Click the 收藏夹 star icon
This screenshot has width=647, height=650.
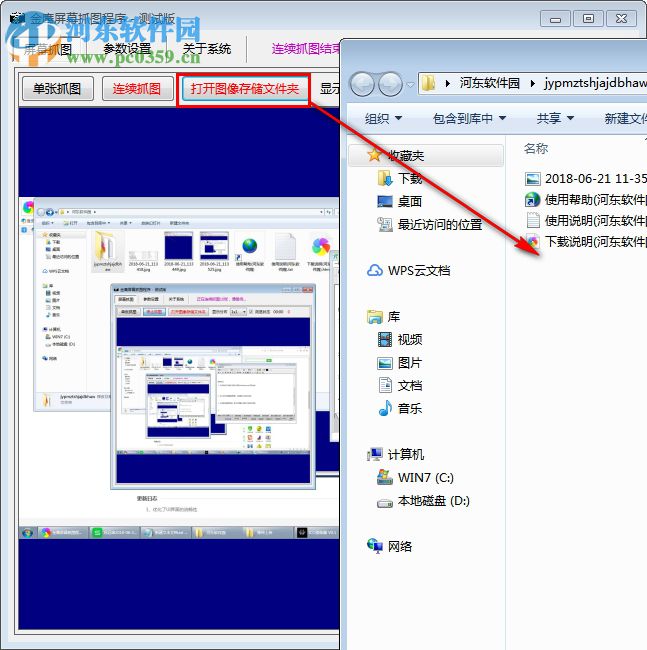point(374,155)
